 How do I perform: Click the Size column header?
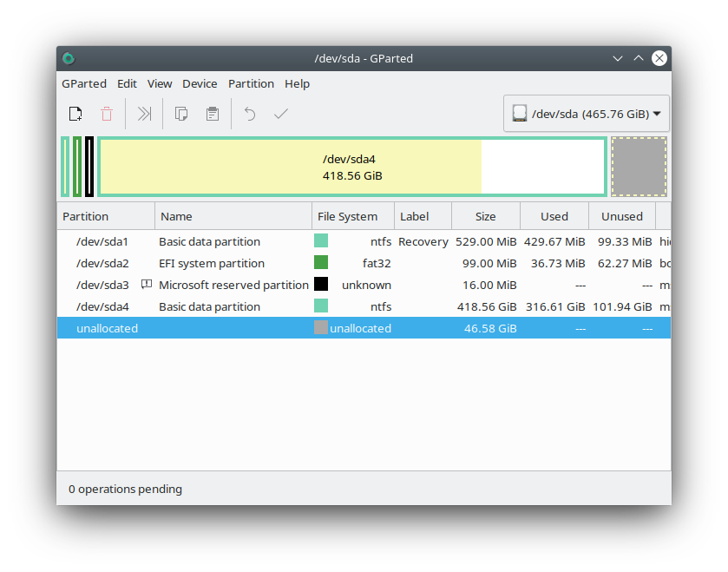click(x=486, y=216)
